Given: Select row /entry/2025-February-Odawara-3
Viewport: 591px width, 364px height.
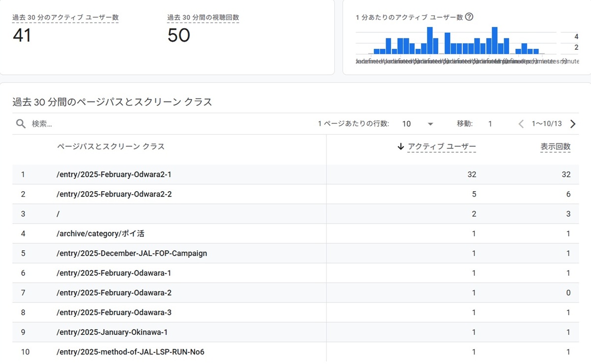Looking at the screenshot, I should pyautogui.click(x=295, y=312).
